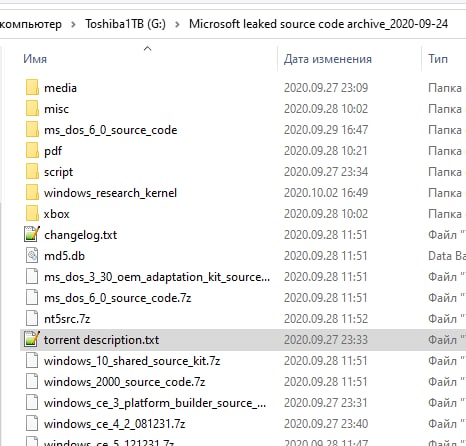The image size is (466, 446).
Task: Click the changelog.txt notepad icon
Action: coord(32,234)
